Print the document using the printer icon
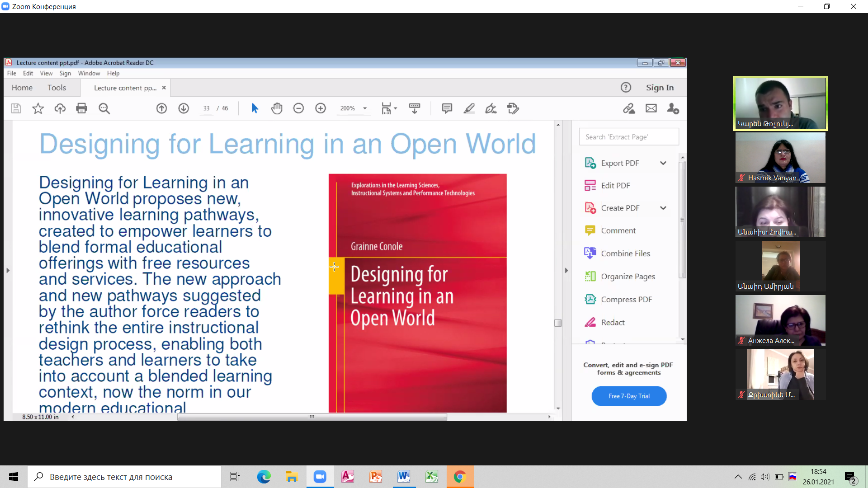 tap(82, 108)
